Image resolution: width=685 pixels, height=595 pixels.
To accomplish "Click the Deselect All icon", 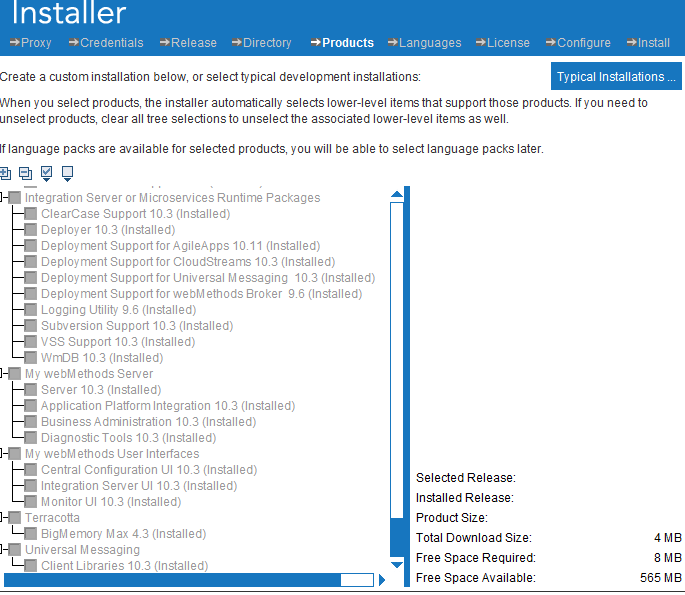I will (67, 173).
